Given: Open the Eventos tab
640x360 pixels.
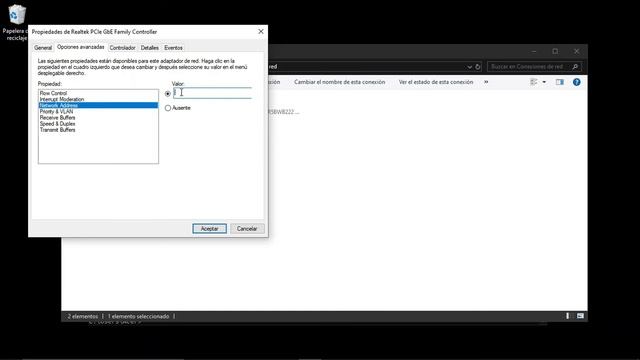Looking at the screenshot, I should [173, 48].
